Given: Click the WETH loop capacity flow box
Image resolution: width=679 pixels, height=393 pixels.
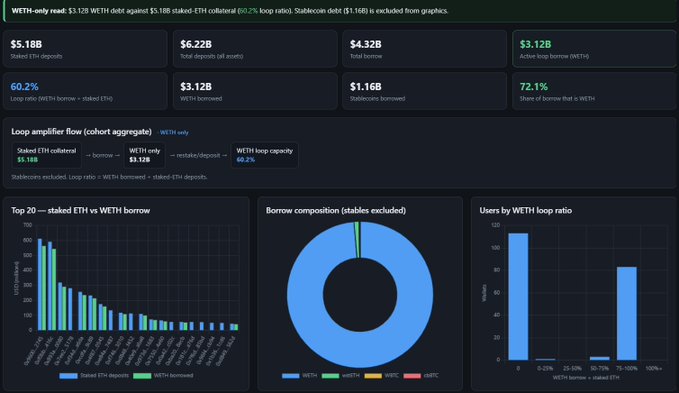Looking at the screenshot, I should click(265, 155).
